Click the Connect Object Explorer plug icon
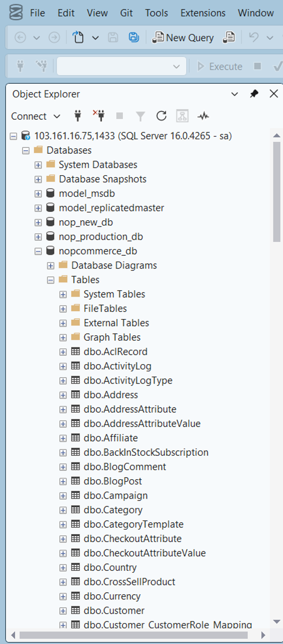This screenshot has width=283, height=644. [x=78, y=116]
